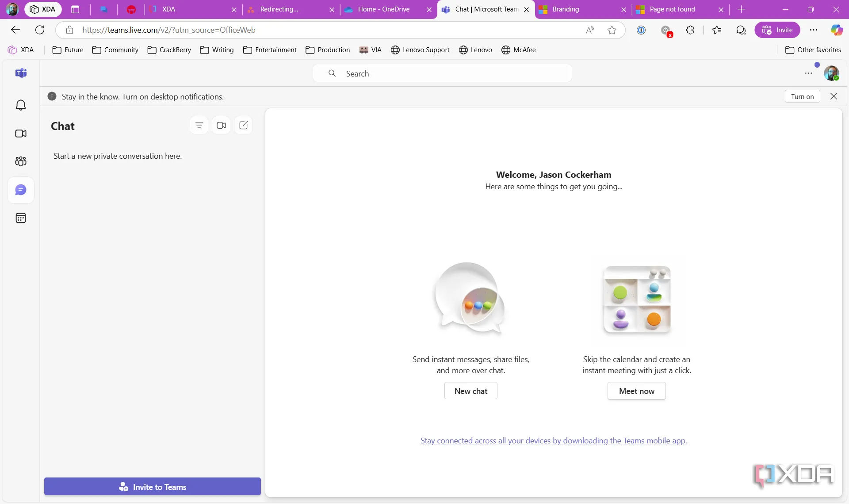The height and width of the screenshot is (504, 849).
Task: Click the Meet now button
Action: pos(636,391)
